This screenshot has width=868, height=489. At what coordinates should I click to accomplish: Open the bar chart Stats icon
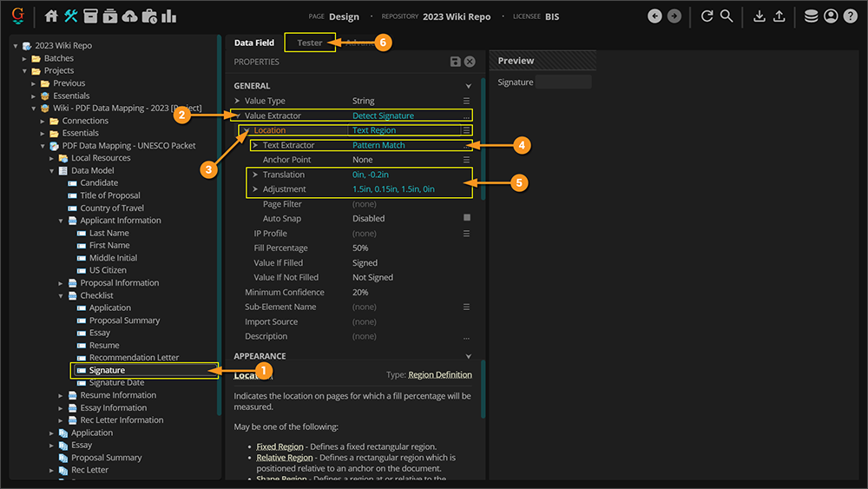[x=168, y=17]
